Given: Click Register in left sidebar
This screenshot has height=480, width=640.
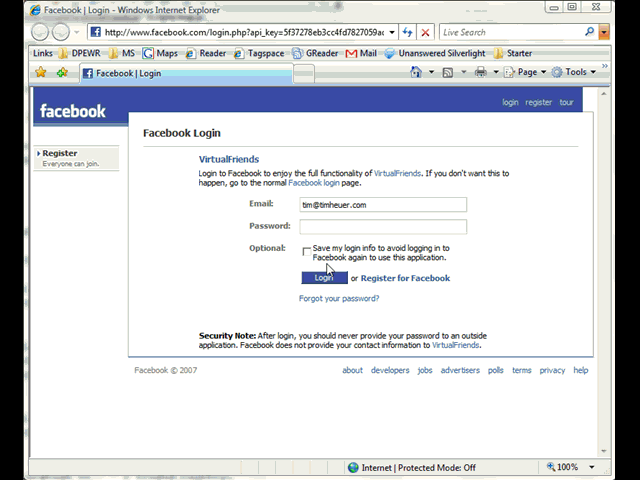Looking at the screenshot, I should tap(60, 153).
